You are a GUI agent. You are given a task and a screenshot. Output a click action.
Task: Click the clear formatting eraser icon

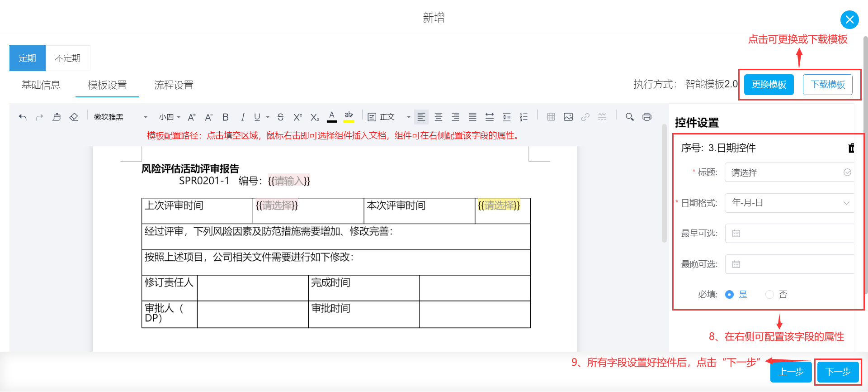pyautogui.click(x=74, y=117)
